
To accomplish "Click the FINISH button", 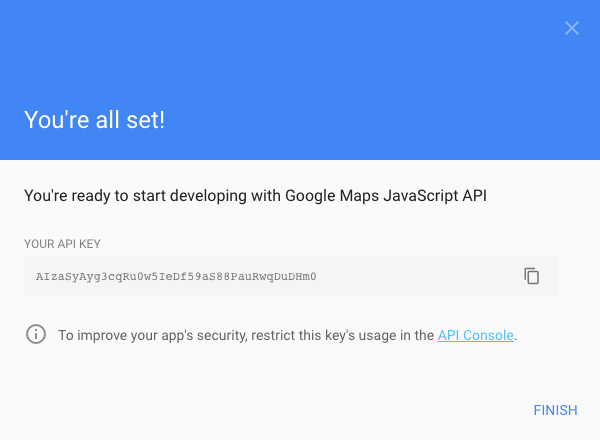I will pos(555,410).
